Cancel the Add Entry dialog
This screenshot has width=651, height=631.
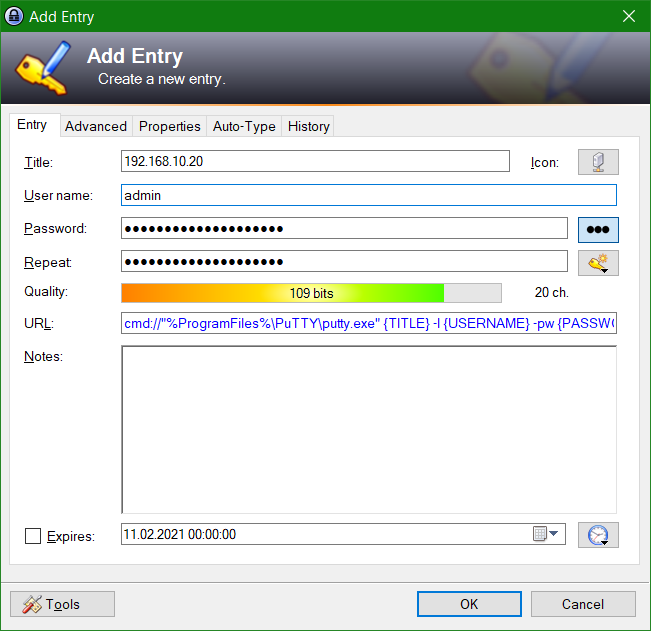[583, 604]
